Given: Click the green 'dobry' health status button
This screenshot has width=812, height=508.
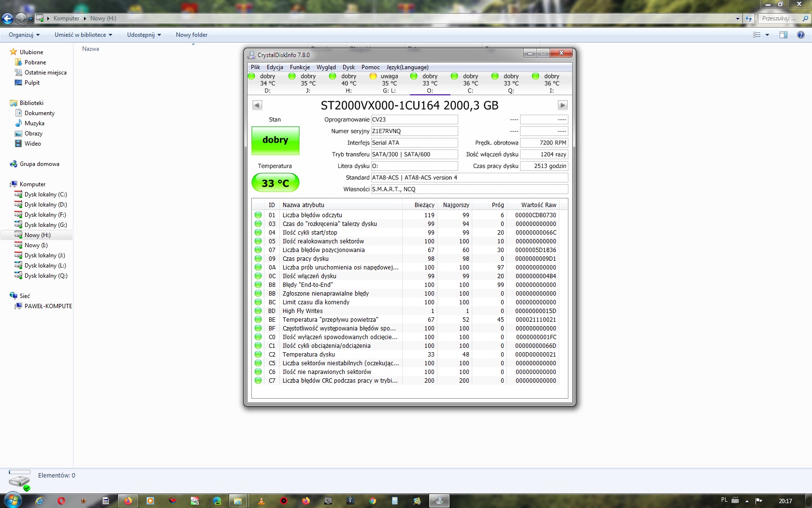Looking at the screenshot, I should click(275, 140).
